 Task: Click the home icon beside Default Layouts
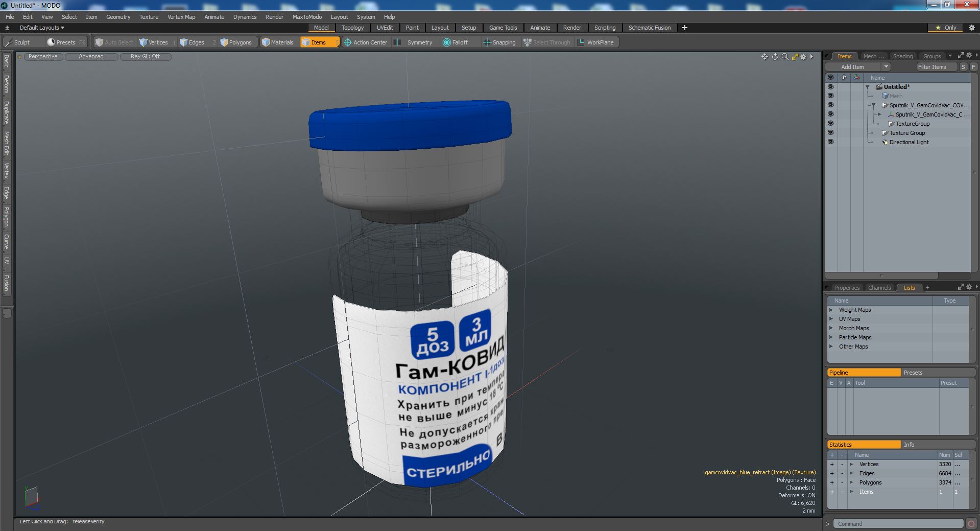7,28
